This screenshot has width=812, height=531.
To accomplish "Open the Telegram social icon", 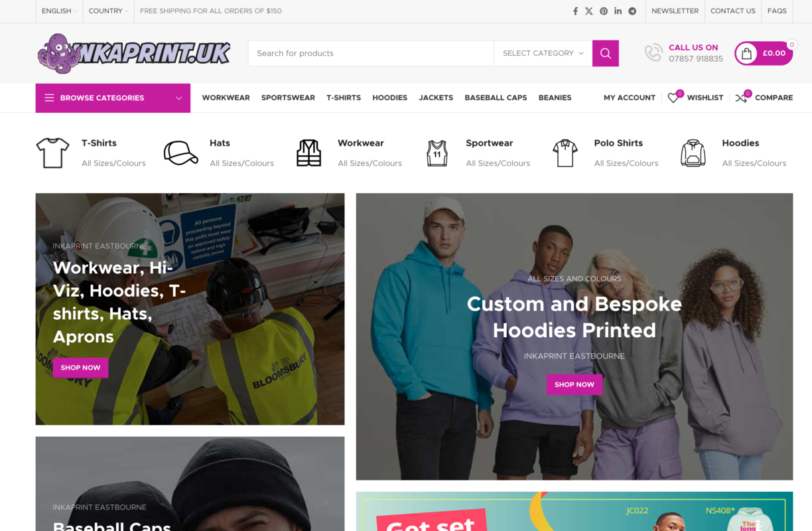I will pos(632,11).
